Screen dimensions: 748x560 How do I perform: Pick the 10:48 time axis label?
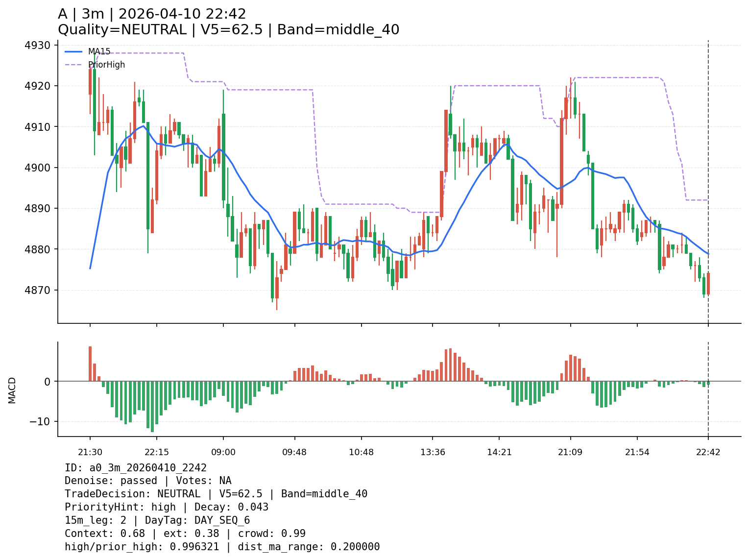pyautogui.click(x=361, y=452)
